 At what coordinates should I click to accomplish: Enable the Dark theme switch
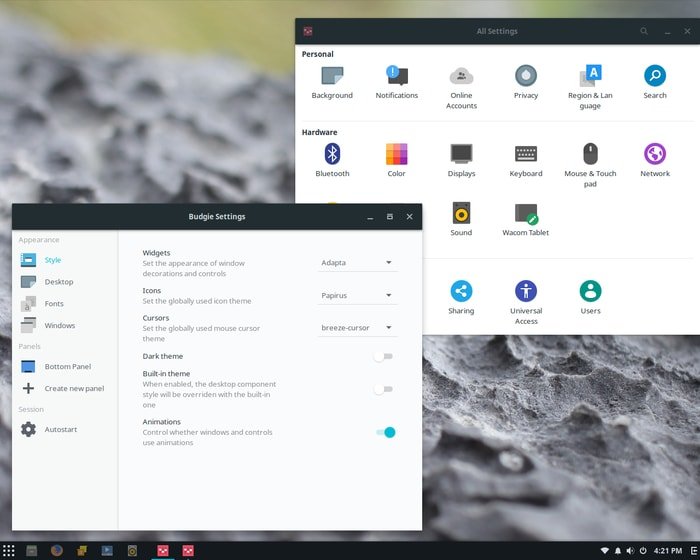383,356
